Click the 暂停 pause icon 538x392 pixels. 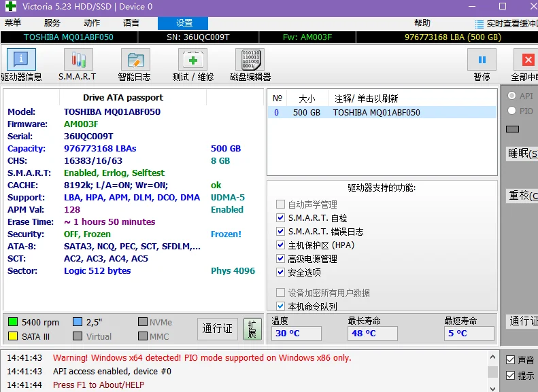482,60
